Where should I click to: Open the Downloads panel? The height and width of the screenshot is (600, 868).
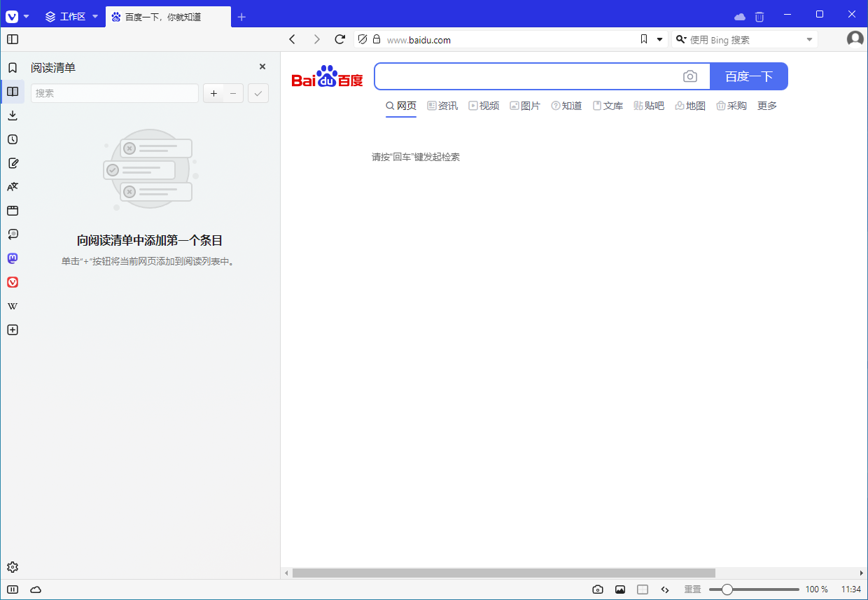coord(13,115)
